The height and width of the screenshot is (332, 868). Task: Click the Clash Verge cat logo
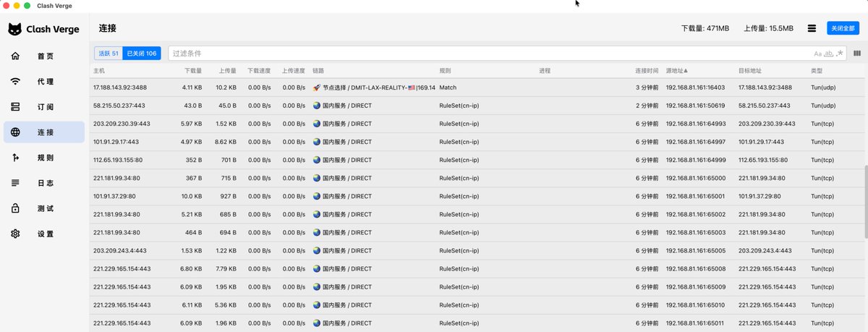[15, 30]
